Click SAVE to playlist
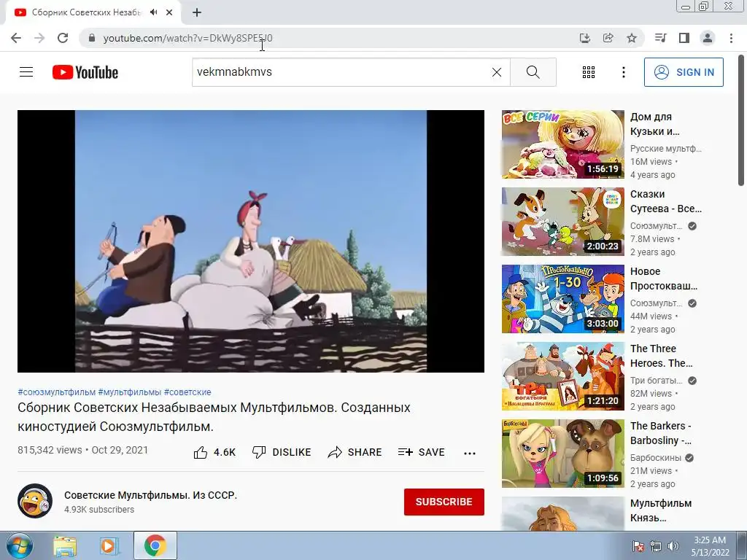 click(x=421, y=452)
